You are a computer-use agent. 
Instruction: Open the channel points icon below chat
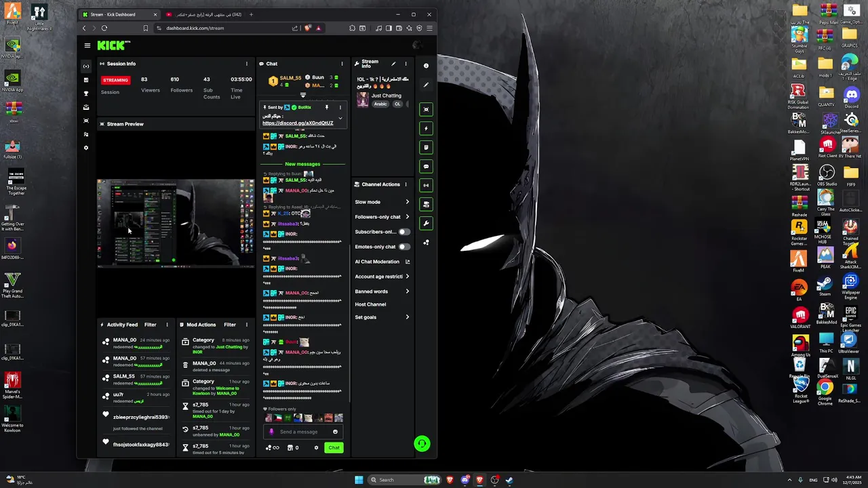pos(272,448)
